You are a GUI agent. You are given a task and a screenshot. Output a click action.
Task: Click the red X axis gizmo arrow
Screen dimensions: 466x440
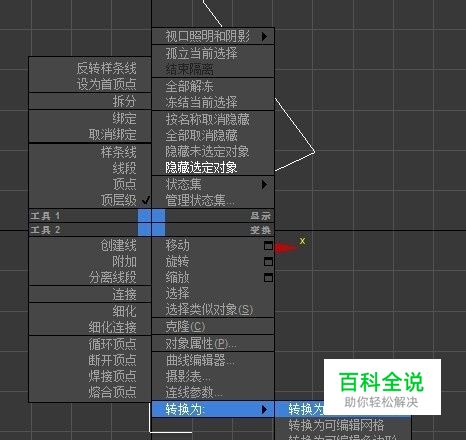click(x=286, y=248)
